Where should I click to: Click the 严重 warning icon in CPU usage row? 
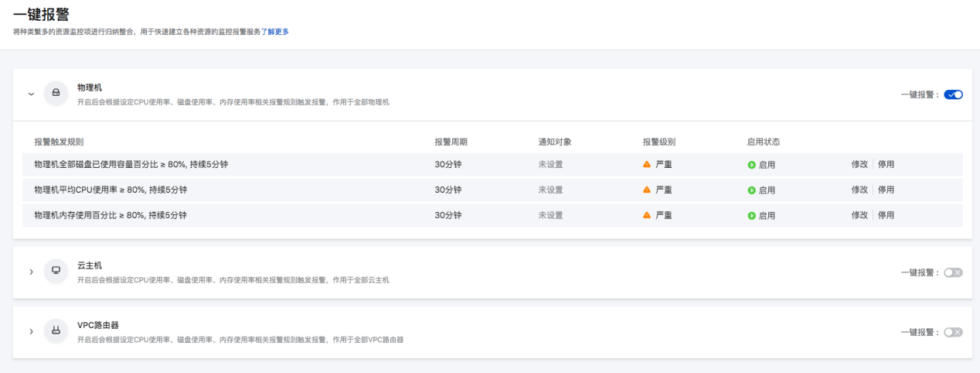647,190
